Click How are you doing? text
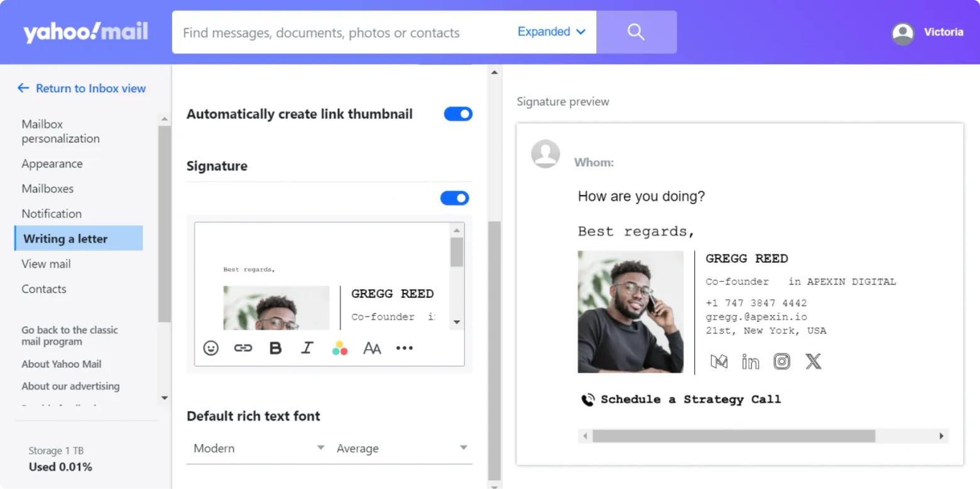Screen dimensions: 980x489 (641, 196)
